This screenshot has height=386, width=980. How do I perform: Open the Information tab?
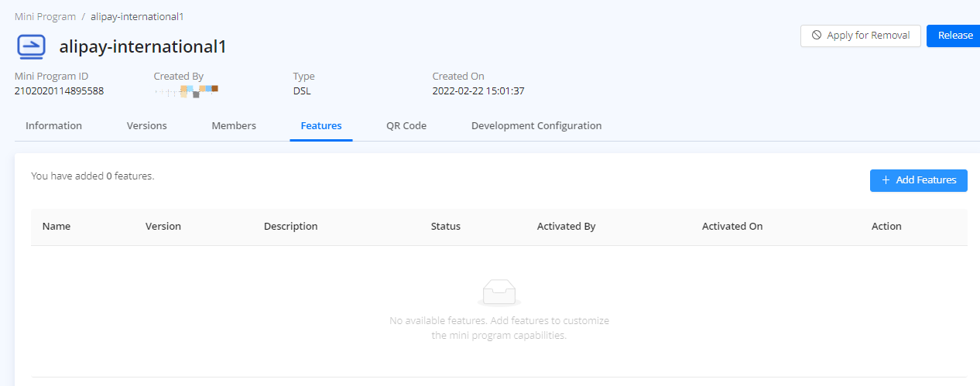[x=53, y=126]
